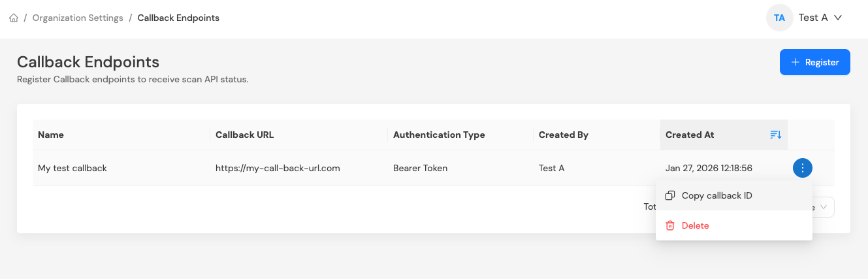Click the home icon in breadcrumb
Viewport: 868px width, 279px height.
[14, 18]
